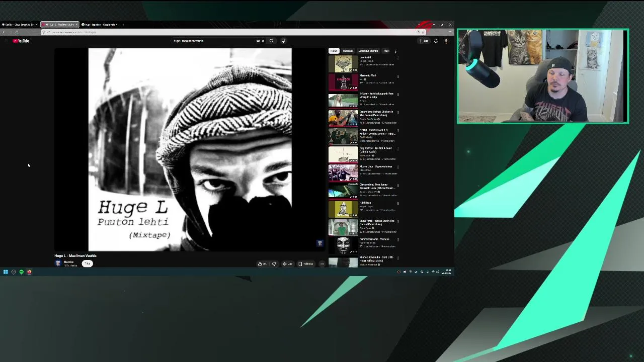Clear the search box with the X
The height and width of the screenshot is (362, 644).
(x=263, y=41)
